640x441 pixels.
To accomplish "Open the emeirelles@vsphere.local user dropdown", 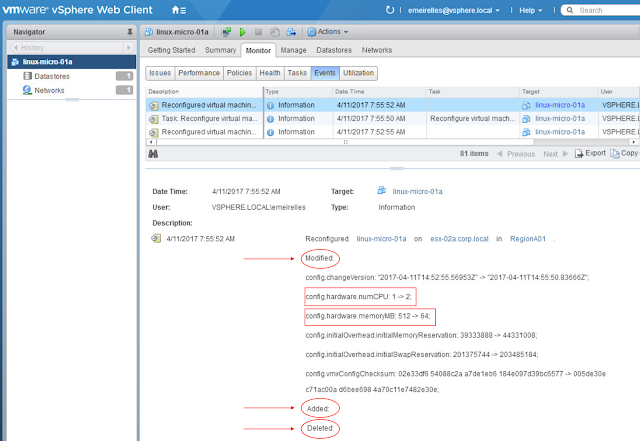I will (x=453, y=11).
